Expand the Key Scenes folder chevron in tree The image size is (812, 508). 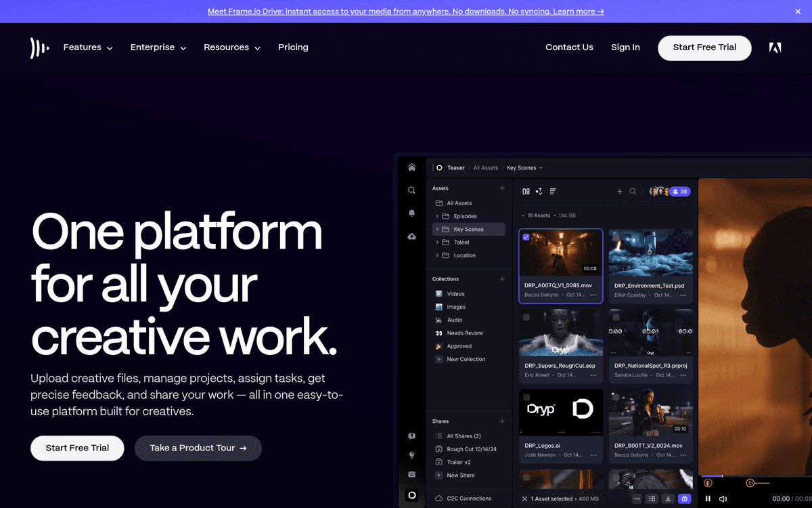tap(437, 230)
